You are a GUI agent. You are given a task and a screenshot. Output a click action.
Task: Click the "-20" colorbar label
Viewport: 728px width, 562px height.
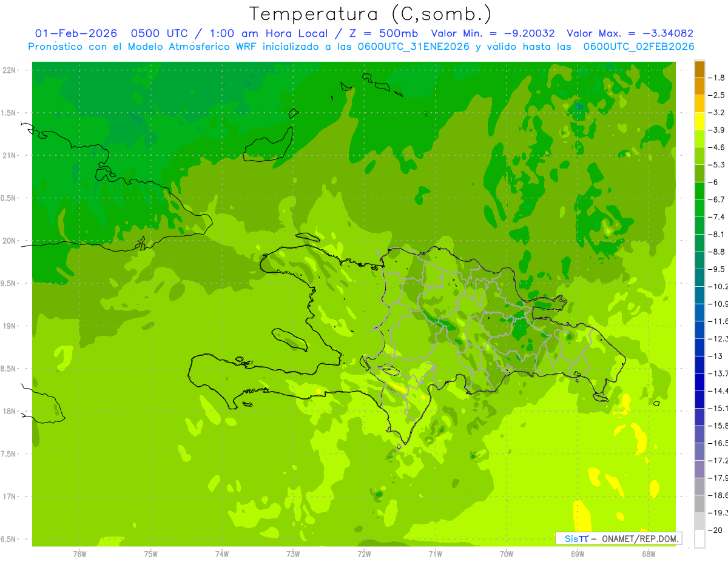tap(715, 530)
